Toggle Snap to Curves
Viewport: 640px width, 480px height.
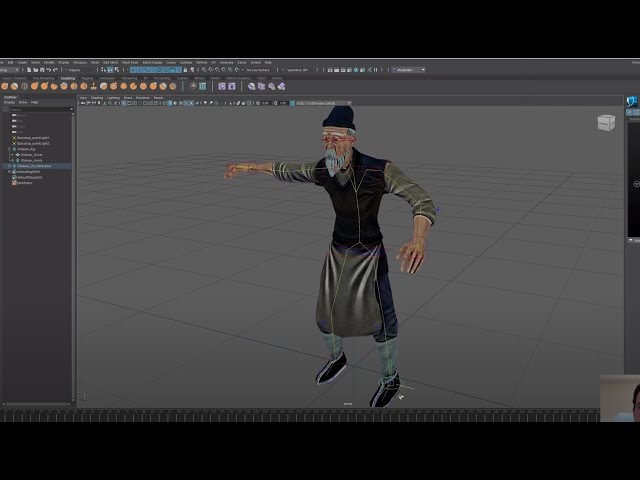point(211,70)
